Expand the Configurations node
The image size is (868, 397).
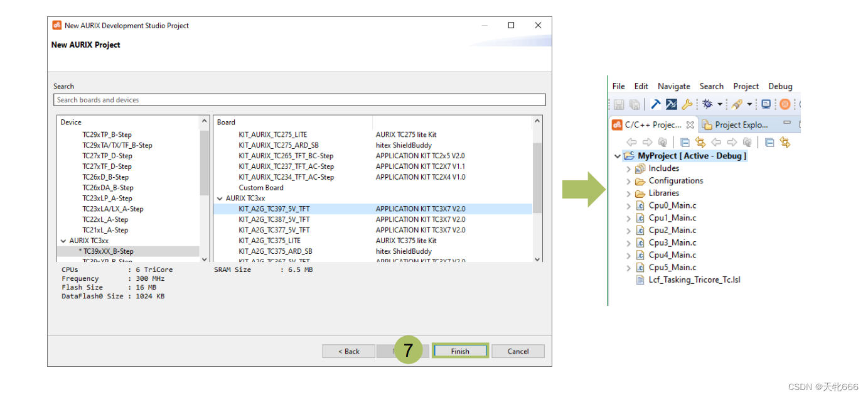tap(628, 181)
